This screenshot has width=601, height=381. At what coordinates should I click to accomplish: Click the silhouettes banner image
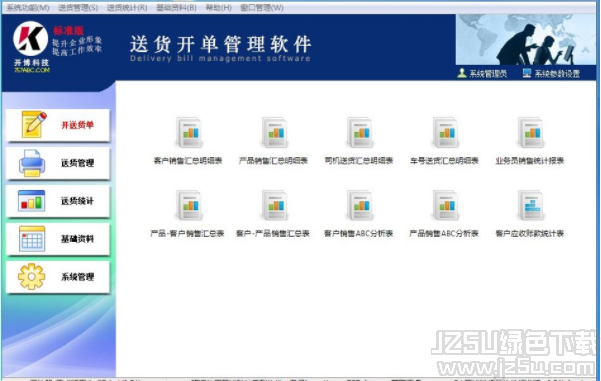coord(525,39)
